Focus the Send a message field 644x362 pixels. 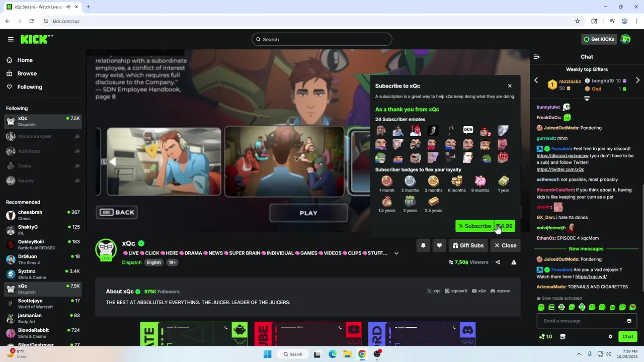[587, 321]
